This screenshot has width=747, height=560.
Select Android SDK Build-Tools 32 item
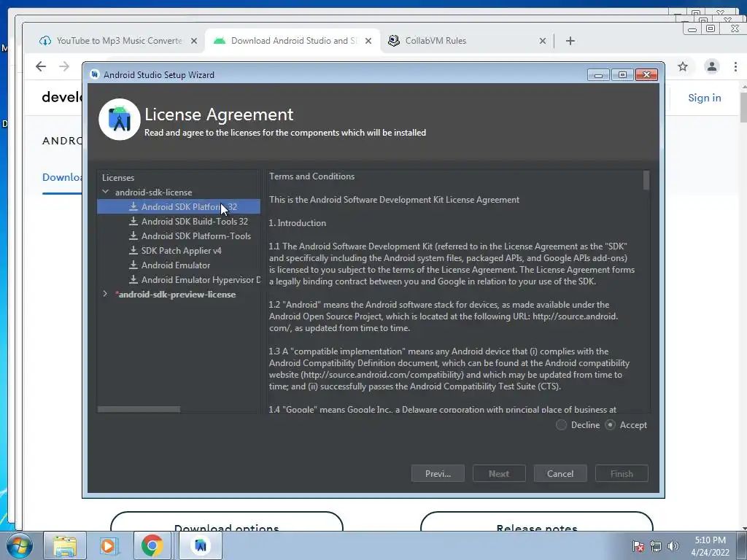coord(179,222)
